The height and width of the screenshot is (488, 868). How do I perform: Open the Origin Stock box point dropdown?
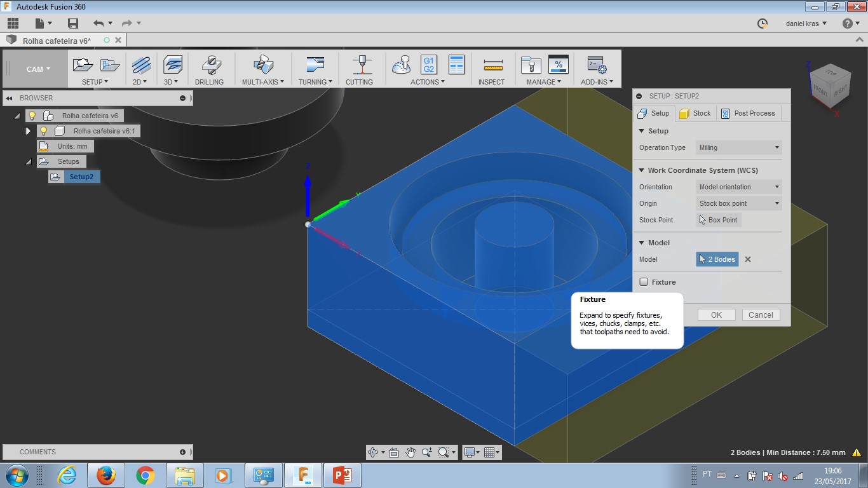coord(739,203)
